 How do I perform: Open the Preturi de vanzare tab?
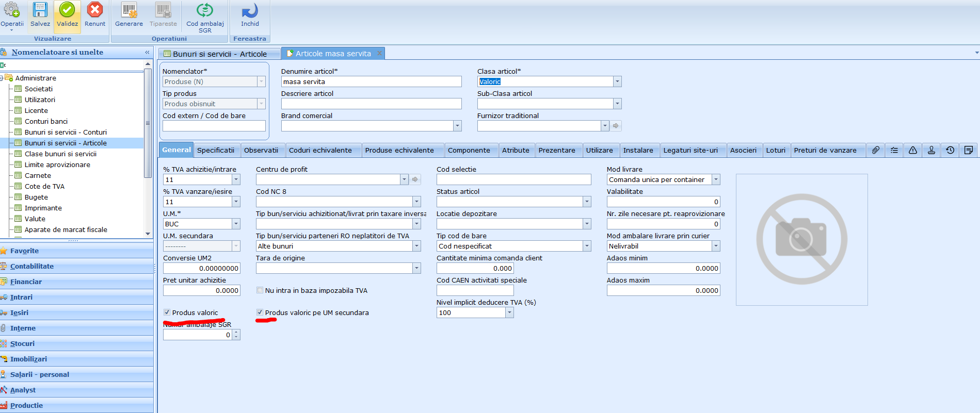pyautogui.click(x=825, y=150)
